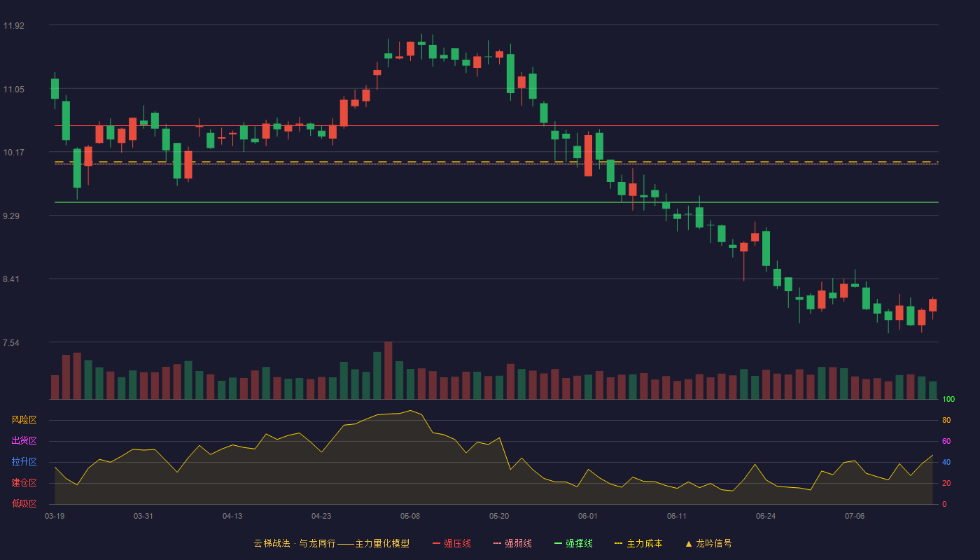Click the 03-19 date axis label
This screenshot has height=560, width=980.
point(55,516)
